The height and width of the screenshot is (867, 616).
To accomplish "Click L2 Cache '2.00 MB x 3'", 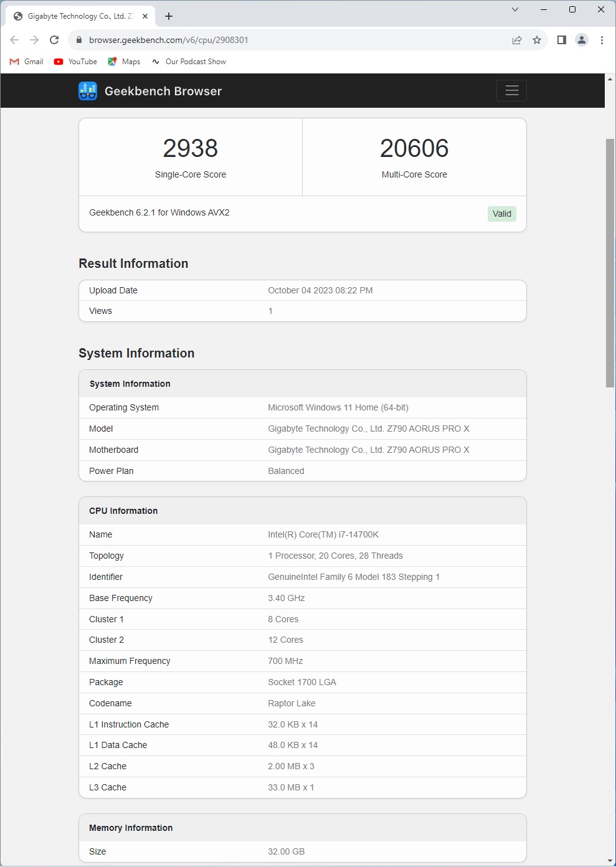I will point(291,766).
